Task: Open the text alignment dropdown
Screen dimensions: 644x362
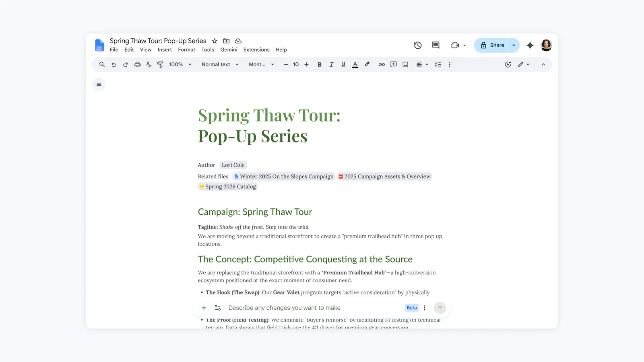Action: [422, 64]
